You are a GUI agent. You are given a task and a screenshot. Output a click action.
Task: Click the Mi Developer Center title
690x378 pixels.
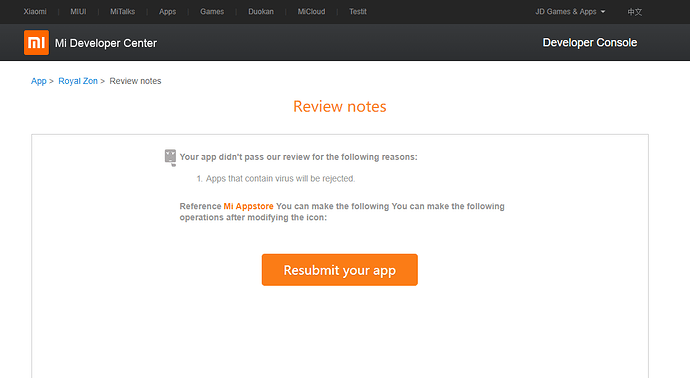[106, 43]
